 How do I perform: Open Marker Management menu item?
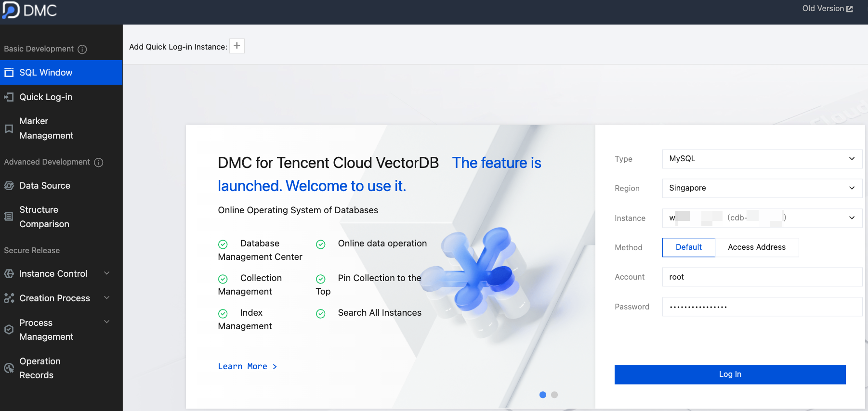61,128
